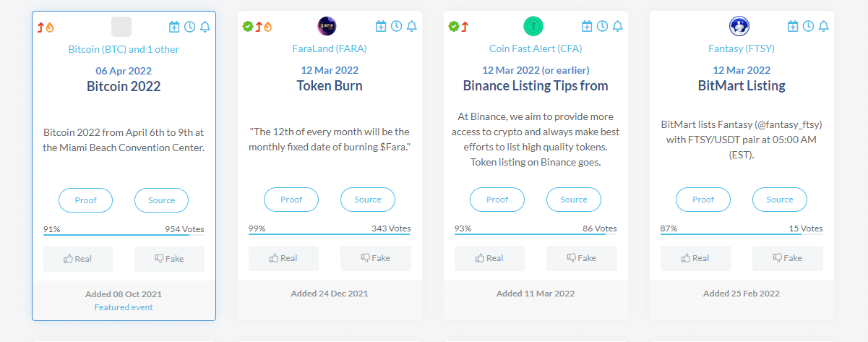This screenshot has height=342, width=868.
Task: Click calendar-add icon on Bitcoin 2022 card
Action: [174, 27]
